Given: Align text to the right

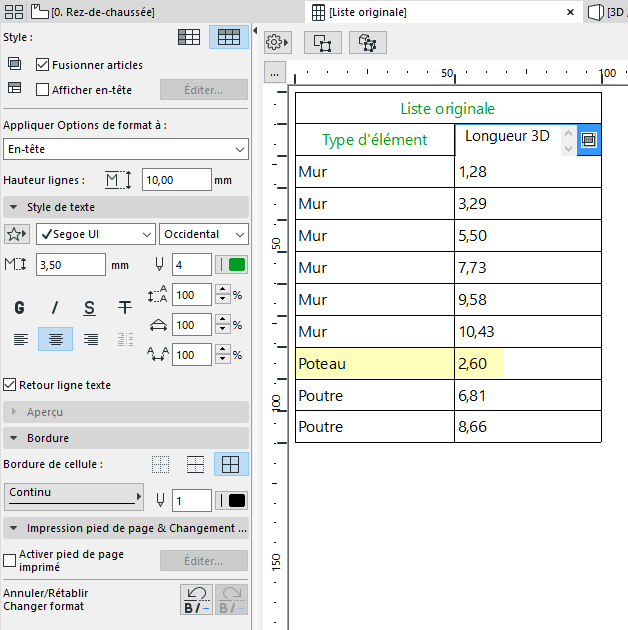Looking at the screenshot, I should point(91,339).
